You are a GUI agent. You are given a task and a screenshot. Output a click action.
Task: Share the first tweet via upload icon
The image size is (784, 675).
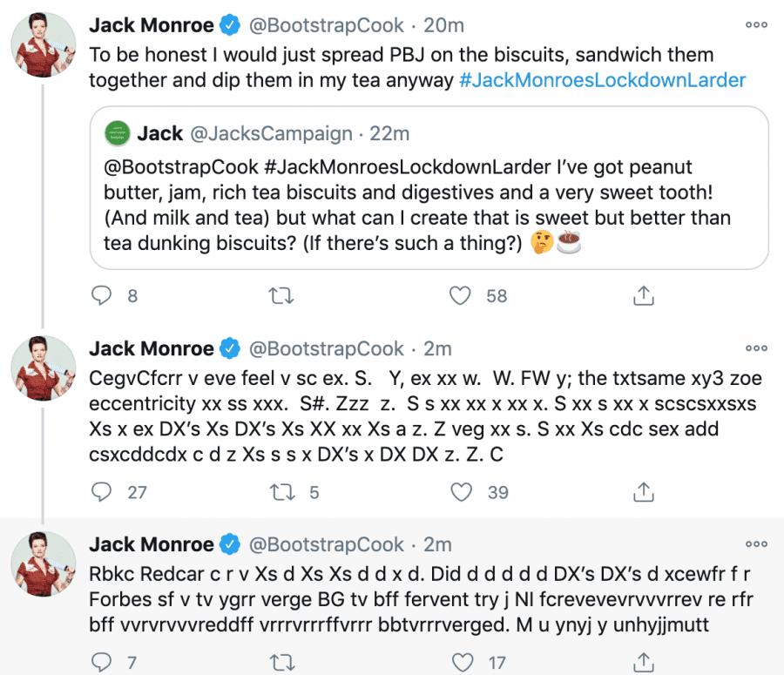tap(644, 295)
